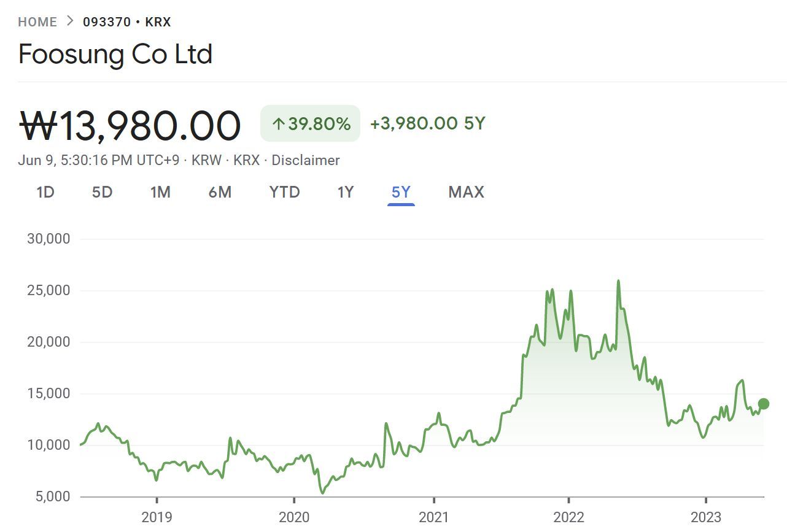Switch to the 5D chart range
787x532 pixels.
(103, 193)
